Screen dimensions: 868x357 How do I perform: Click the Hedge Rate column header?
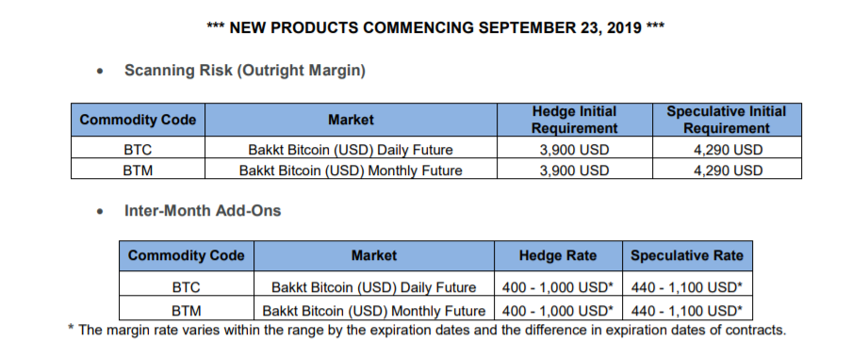click(x=558, y=255)
